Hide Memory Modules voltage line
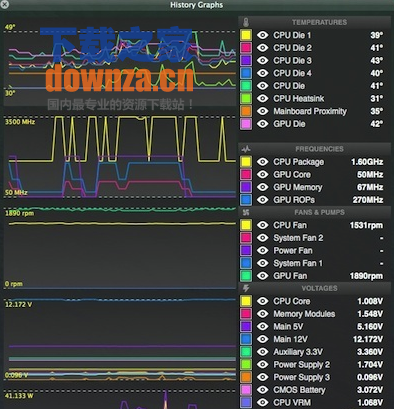 (263, 314)
